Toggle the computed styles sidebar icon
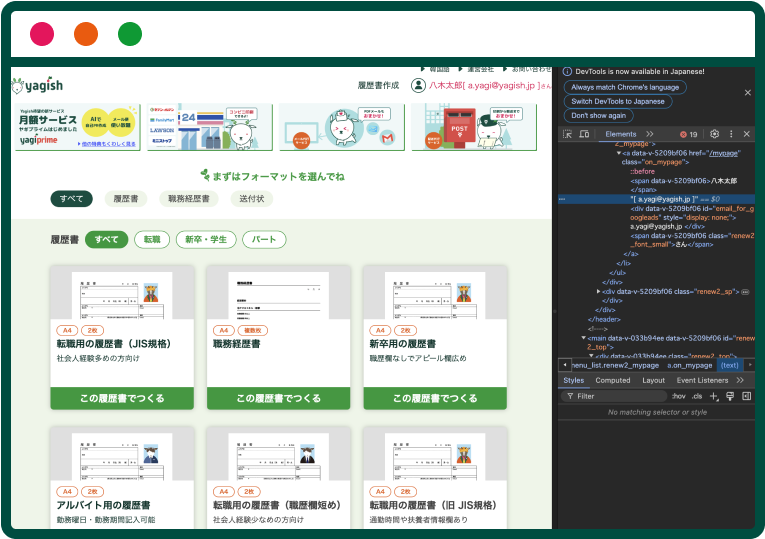This screenshot has height=539, width=765. click(x=746, y=396)
